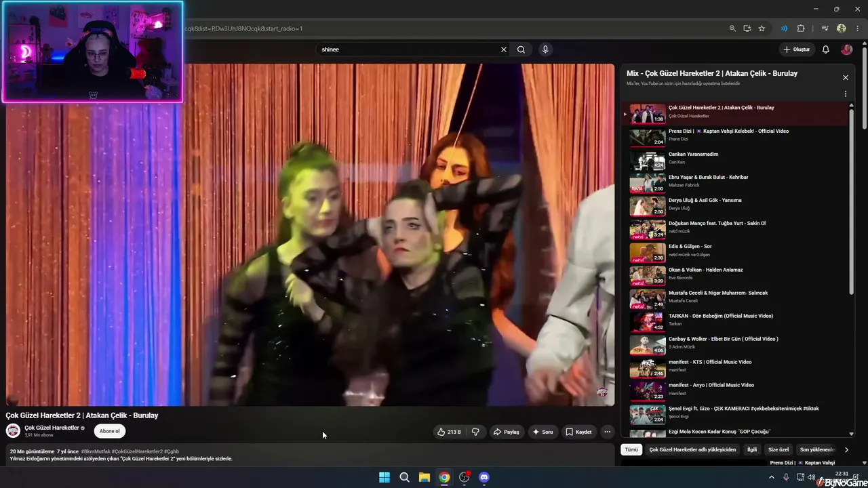Play Şenol Evgi ft. Gizo ÇEK KAMERACI

[x=736, y=413]
